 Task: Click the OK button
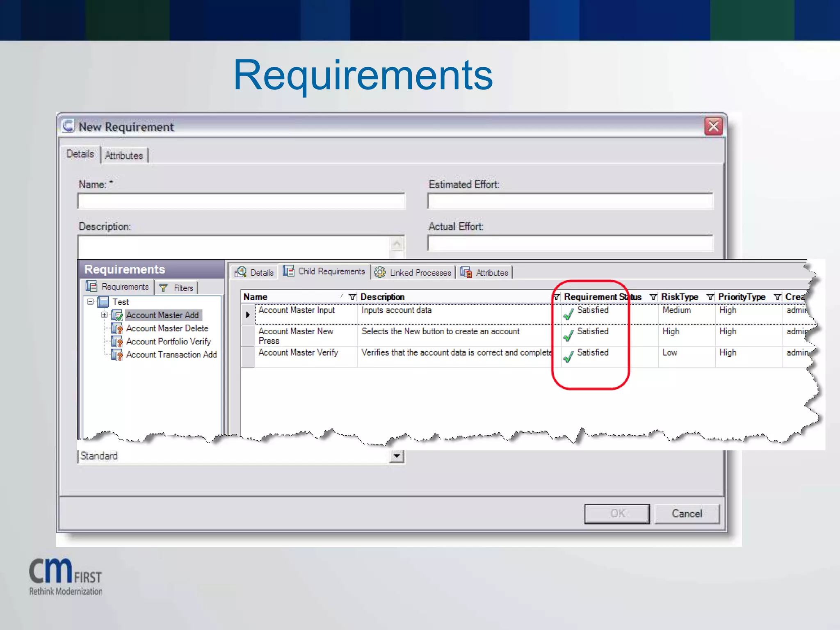point(617,514)
